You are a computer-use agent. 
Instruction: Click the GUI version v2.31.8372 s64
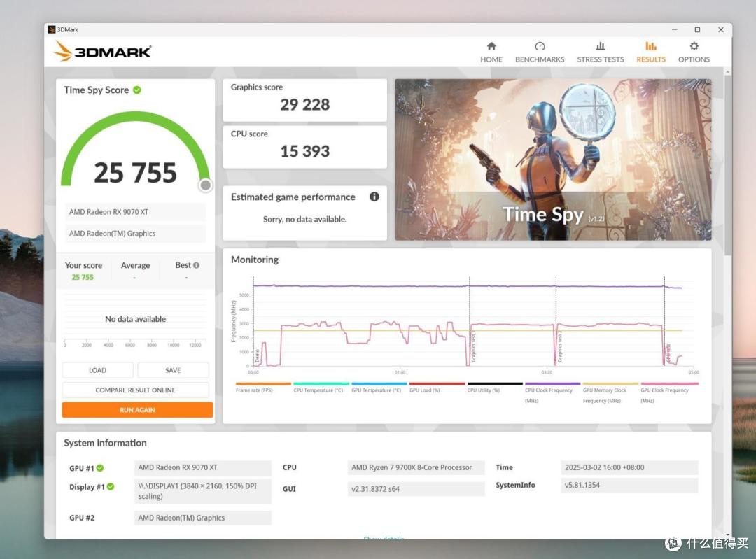(416, 488)
